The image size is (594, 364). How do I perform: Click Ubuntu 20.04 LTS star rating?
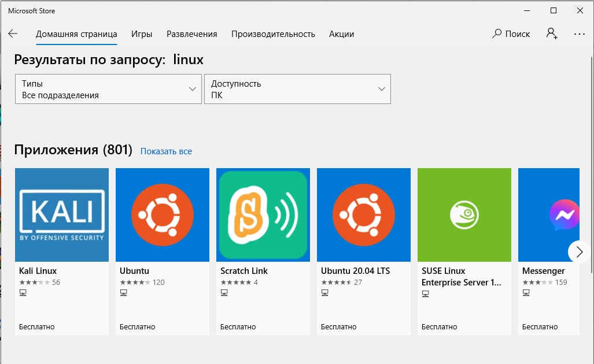point(337,283)
